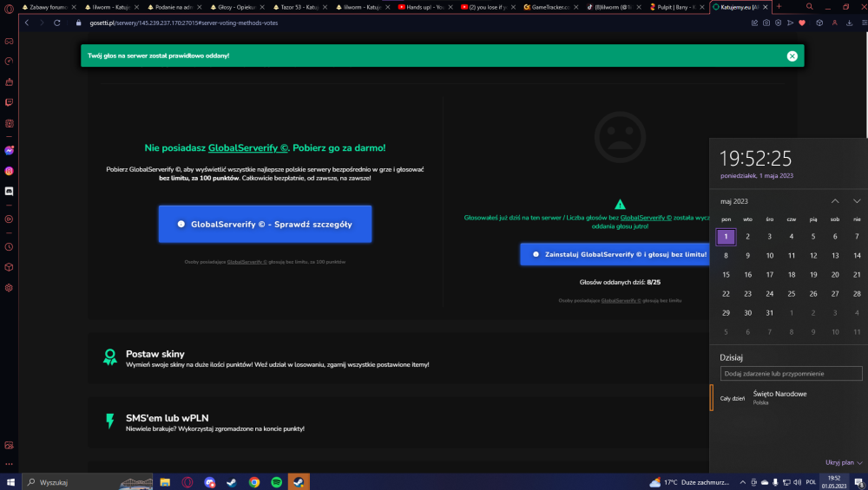The width and height of the screenshot is (868, 490).
Task: Go to next month in calendar
Action: pos(857,201)
